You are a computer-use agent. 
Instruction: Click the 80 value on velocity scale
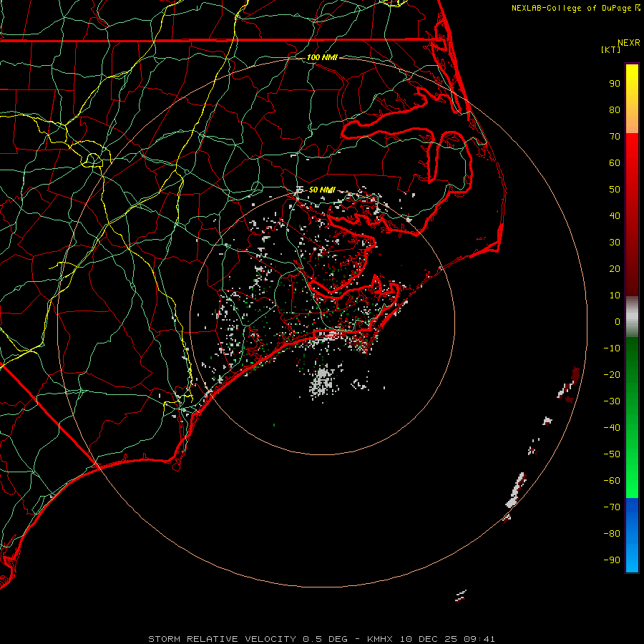tap(615, 109)
